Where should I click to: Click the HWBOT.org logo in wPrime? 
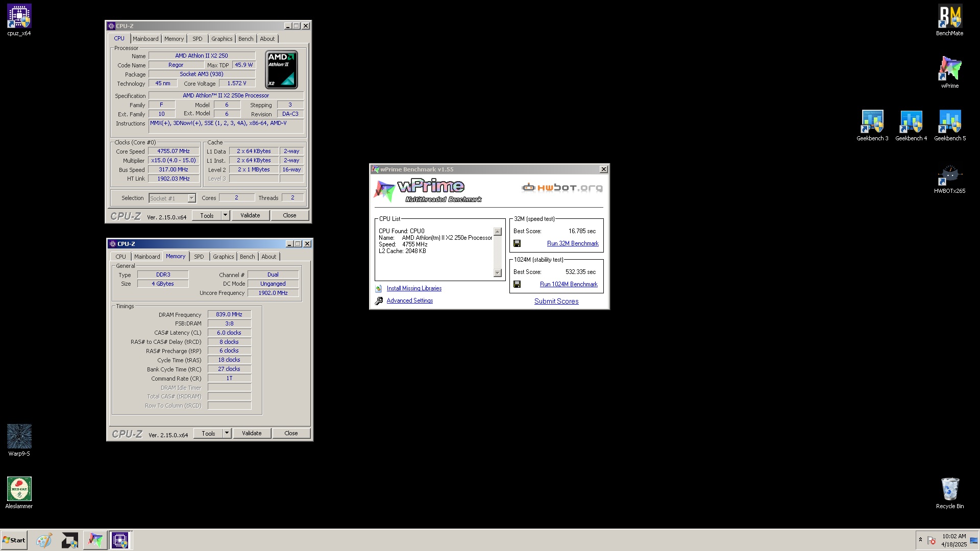click(562, 188)
